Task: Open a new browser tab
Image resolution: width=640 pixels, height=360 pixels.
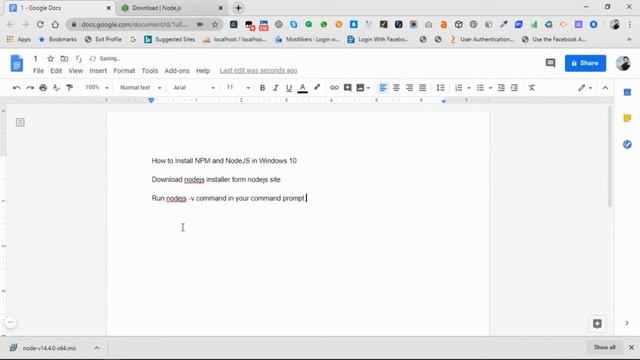Action: click(238, 8)
